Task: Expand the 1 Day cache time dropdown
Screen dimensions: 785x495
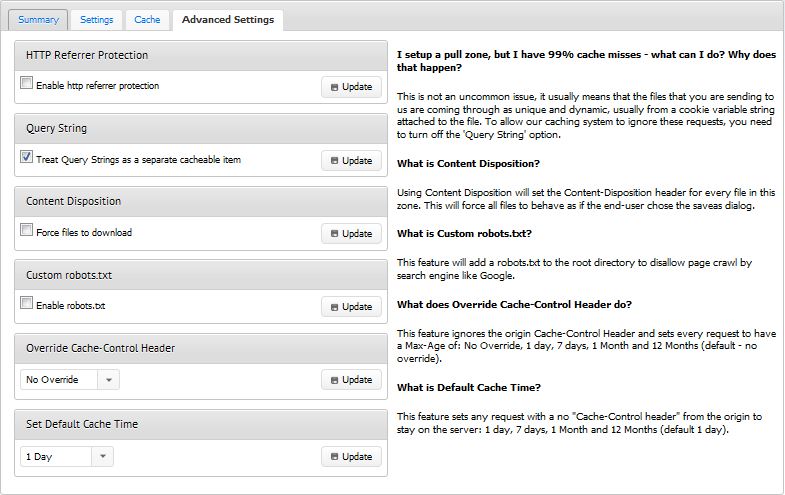Action: 103,456
